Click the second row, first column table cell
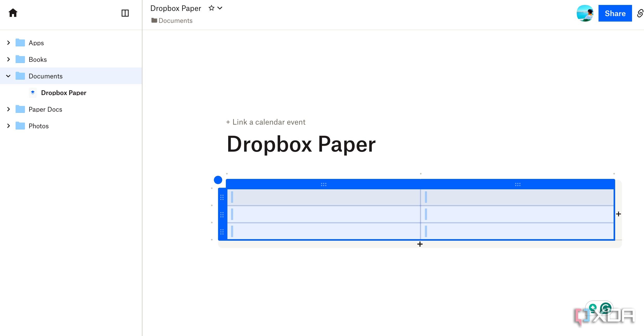The height and width of the screenshot is (336, 644). point(324,214)
